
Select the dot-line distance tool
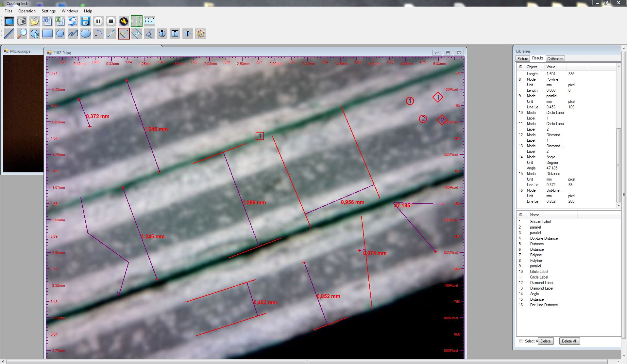124,34
